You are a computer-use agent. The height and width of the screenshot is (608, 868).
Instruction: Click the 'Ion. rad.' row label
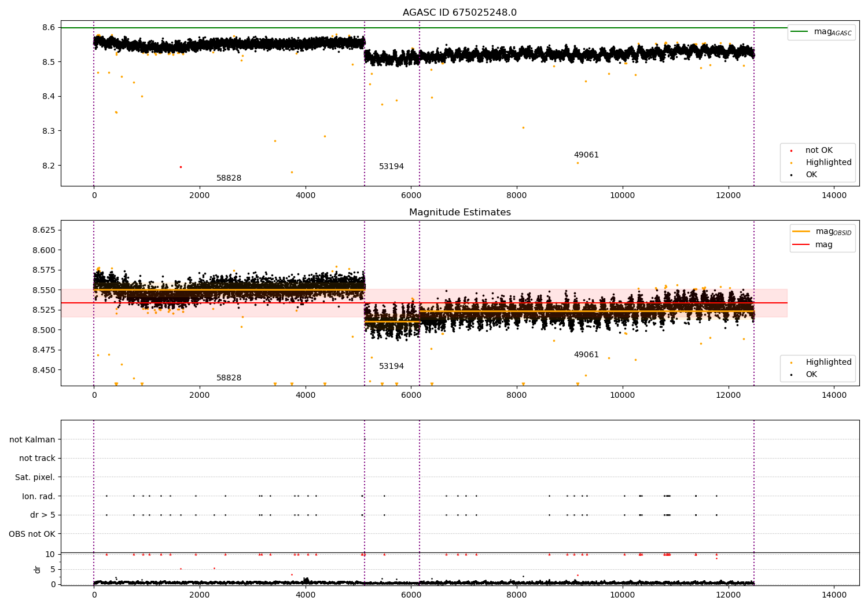click(x=39, y=496)
